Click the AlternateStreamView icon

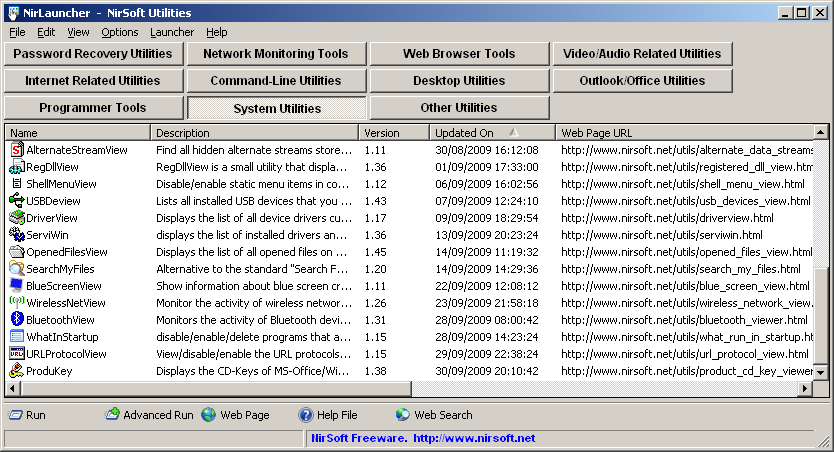17,150
